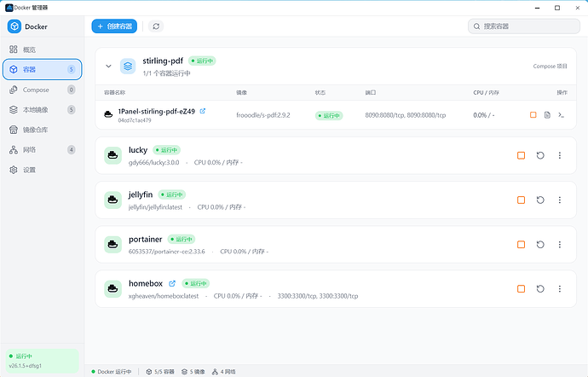
Task: Click the homebox container name
Action: [x=146, y=283]
